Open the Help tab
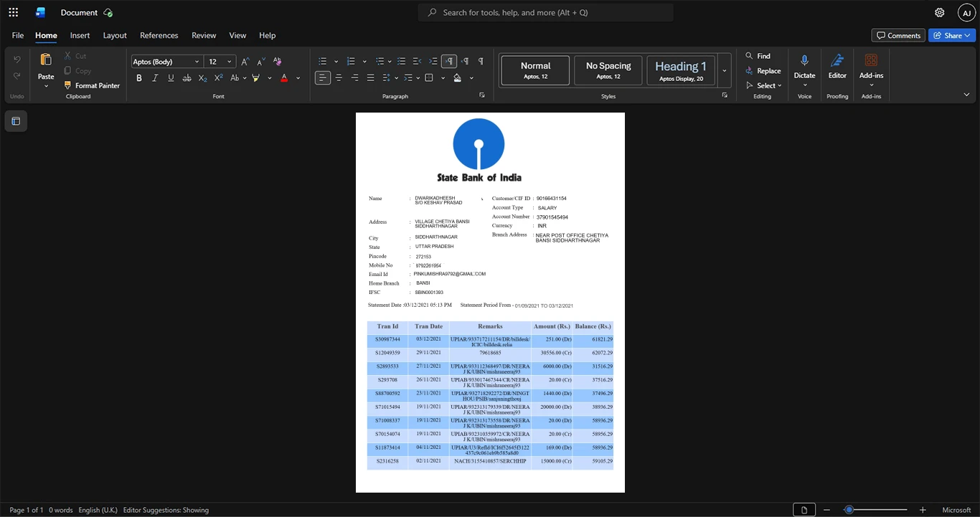This screenshot has height=517, width=980. click(267, 35)
